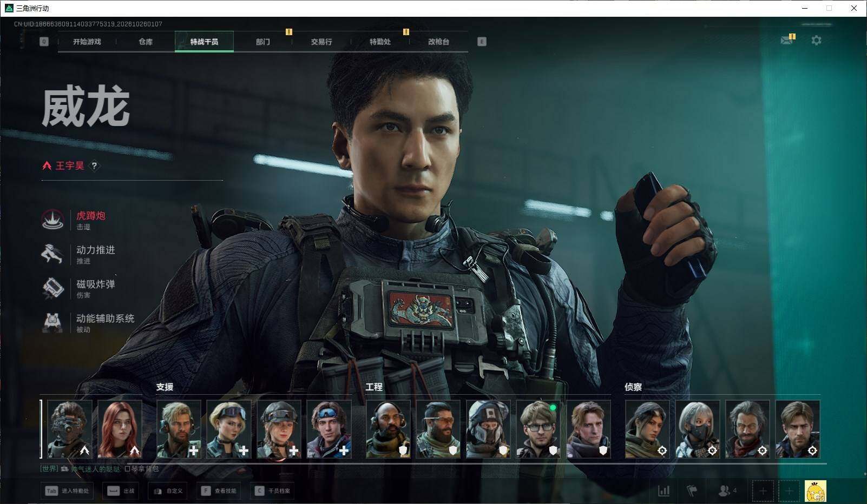The image size is (867, 504).
Task: Switch to the 仓库 tab
Action: pos(146,42)
